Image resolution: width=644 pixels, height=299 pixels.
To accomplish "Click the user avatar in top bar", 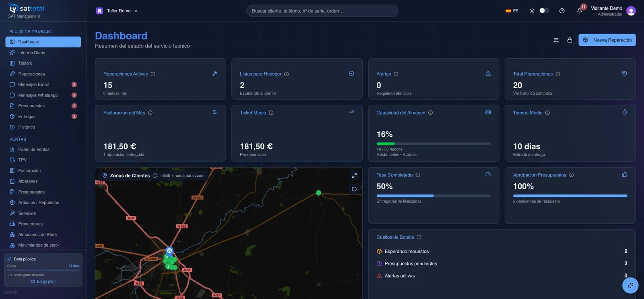I will click(x=631, y=11).
